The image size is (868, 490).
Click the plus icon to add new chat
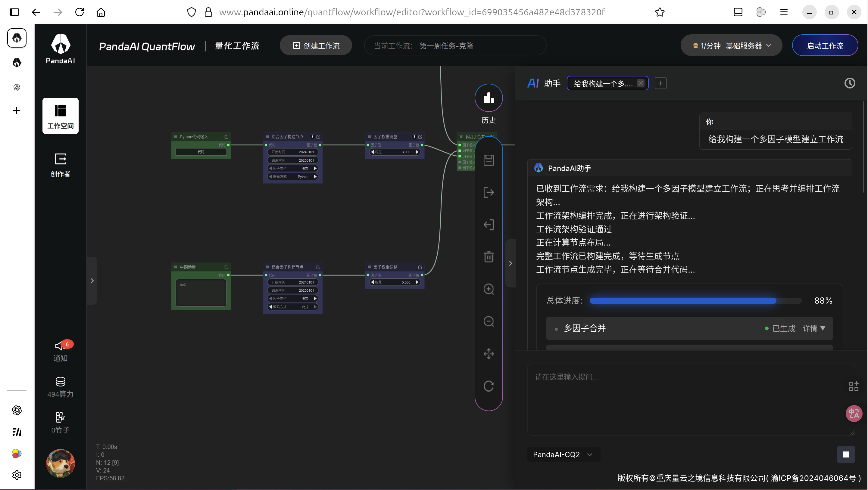point(660,83)
